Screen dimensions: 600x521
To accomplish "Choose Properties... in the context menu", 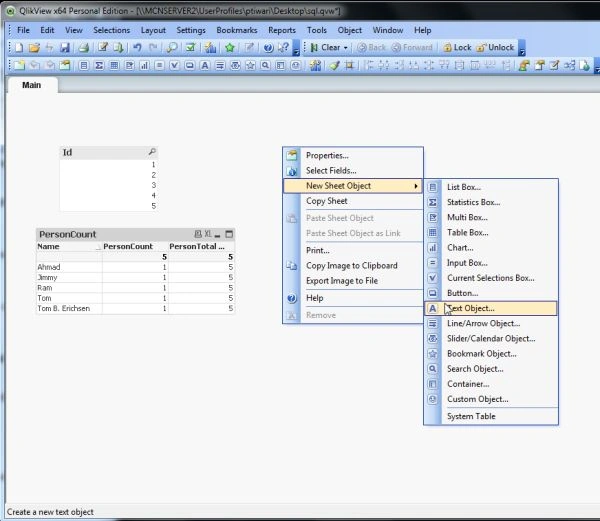I will 353,155.
